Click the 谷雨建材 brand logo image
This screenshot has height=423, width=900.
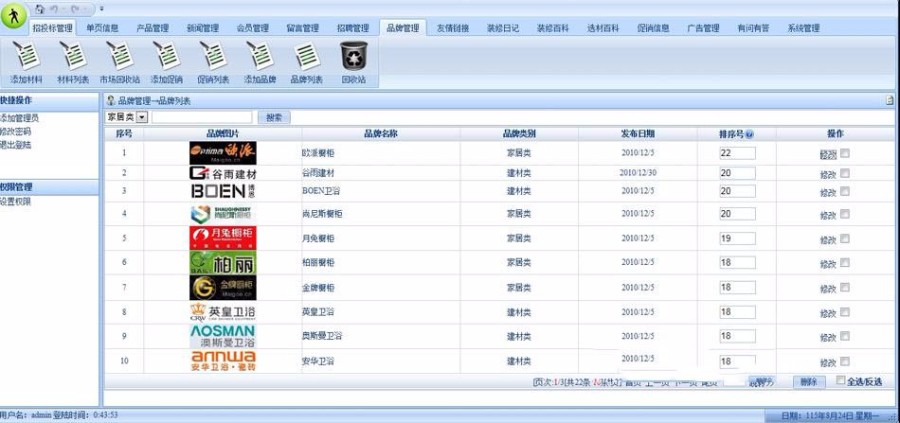point(223,173)
